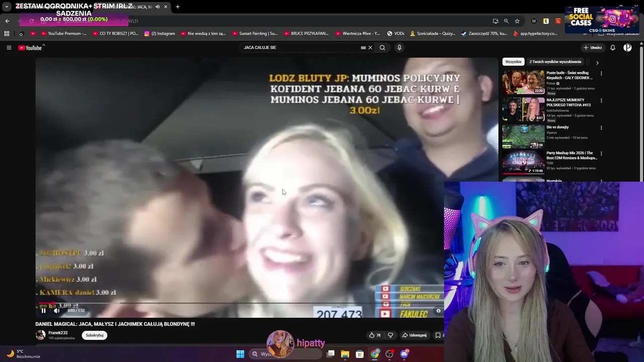Open YouTube notifications bell
The image size is (644, 362).
(x=613, y=48)
